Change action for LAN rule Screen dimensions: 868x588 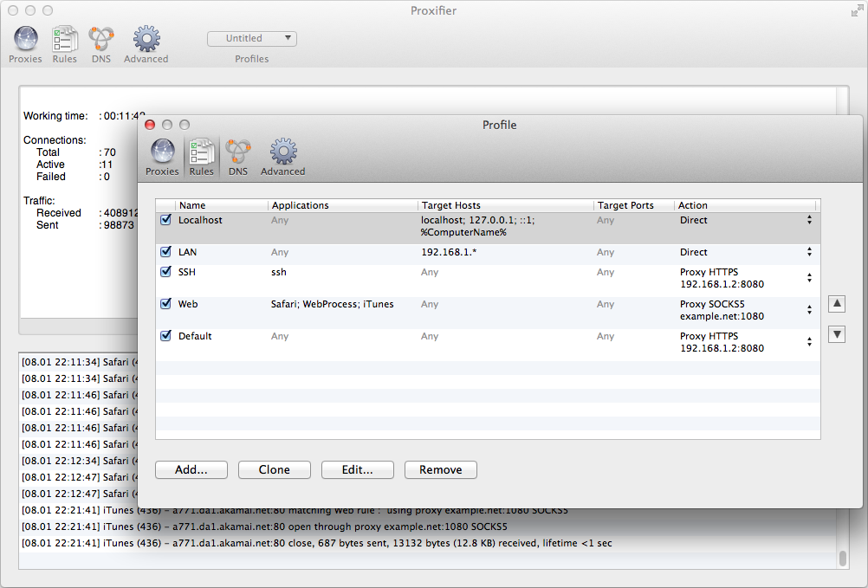[809, 252]
